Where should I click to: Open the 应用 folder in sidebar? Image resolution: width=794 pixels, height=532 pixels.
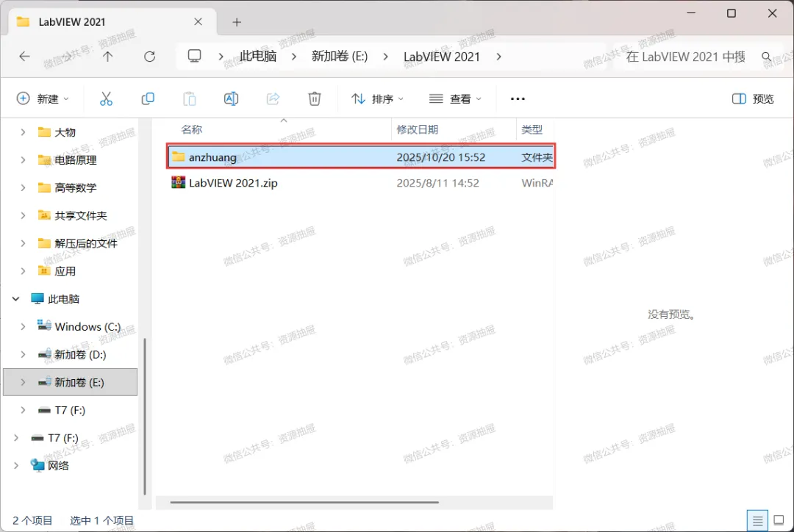pyautogui.click(x=65, y=271)
